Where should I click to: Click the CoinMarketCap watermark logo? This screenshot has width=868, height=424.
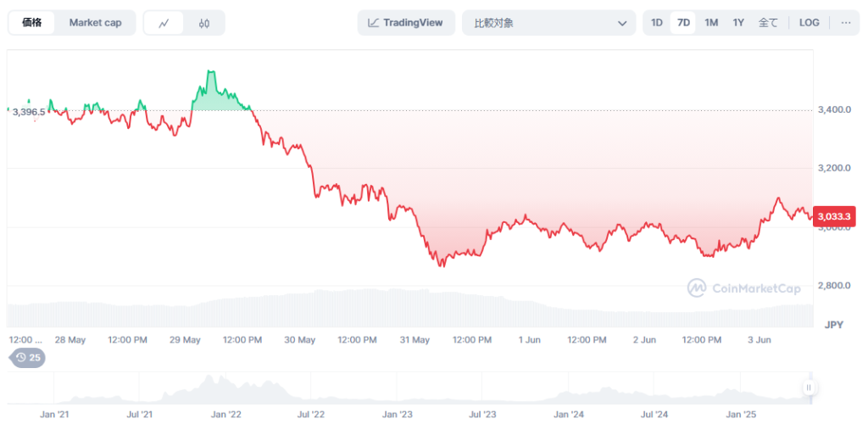pyautogui.click(x=743, y=288)
